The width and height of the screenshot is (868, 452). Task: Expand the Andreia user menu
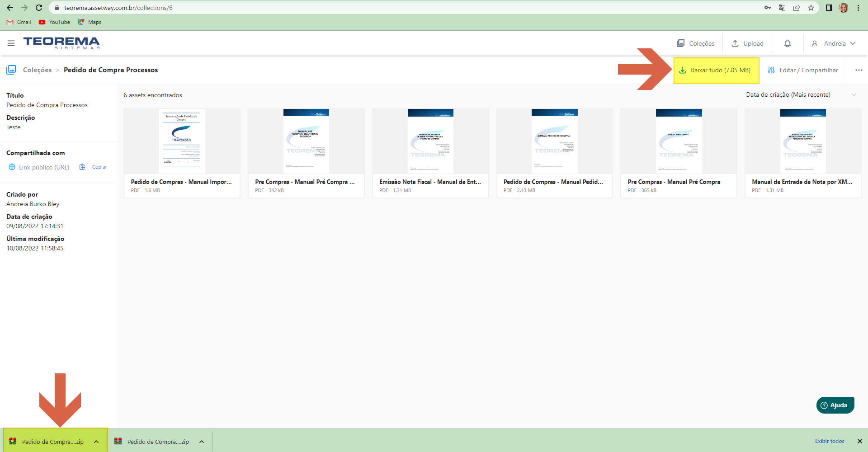click(833, 43)
